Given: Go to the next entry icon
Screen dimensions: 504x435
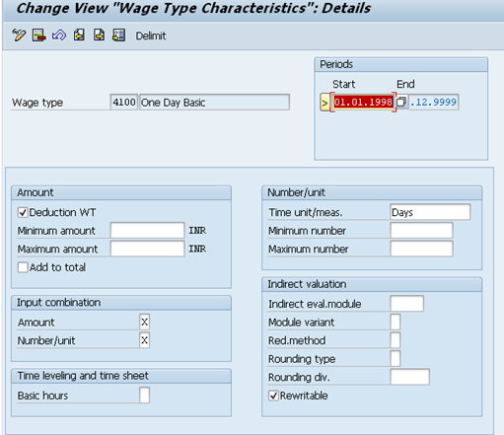Looking at the screenshot, I should click(x=99, y=35).
